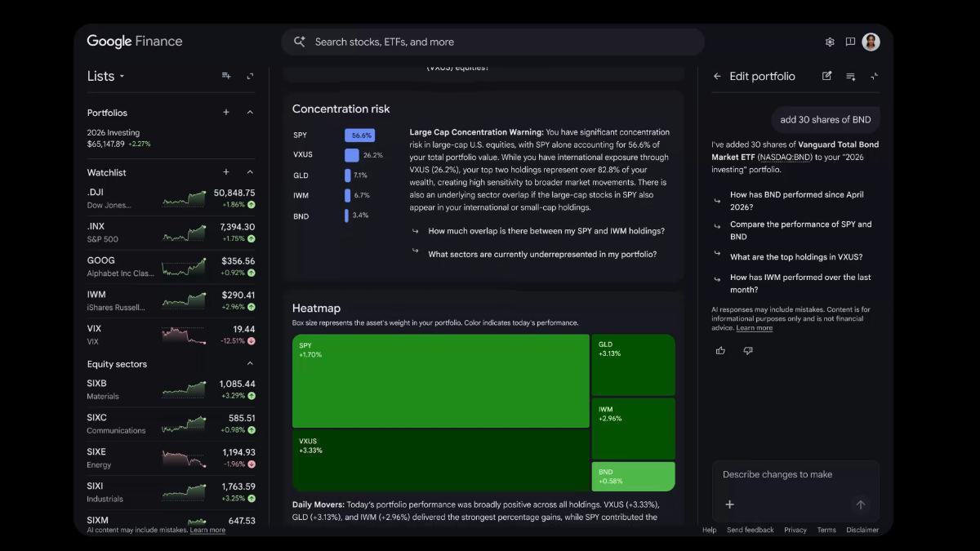Select .DJI Dow Jones watchlist row
The height and width of the screenshot is (551, 980).
coord(171,198)
